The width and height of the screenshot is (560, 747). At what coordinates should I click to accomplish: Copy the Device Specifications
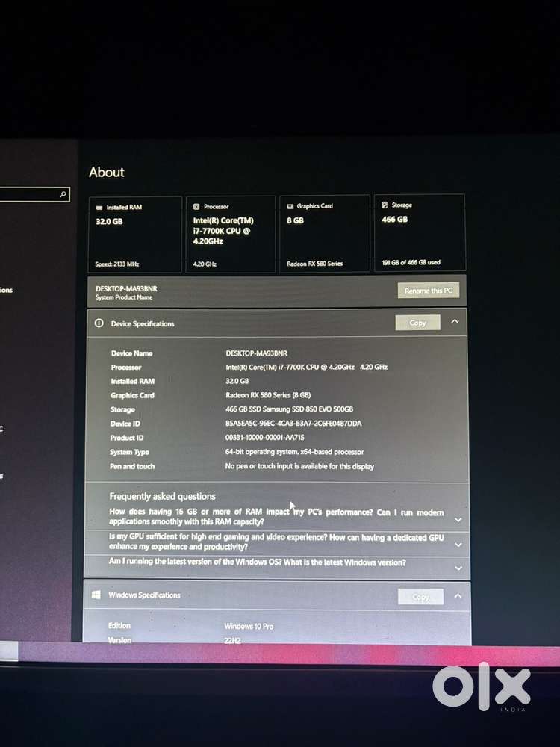point(417,323)
